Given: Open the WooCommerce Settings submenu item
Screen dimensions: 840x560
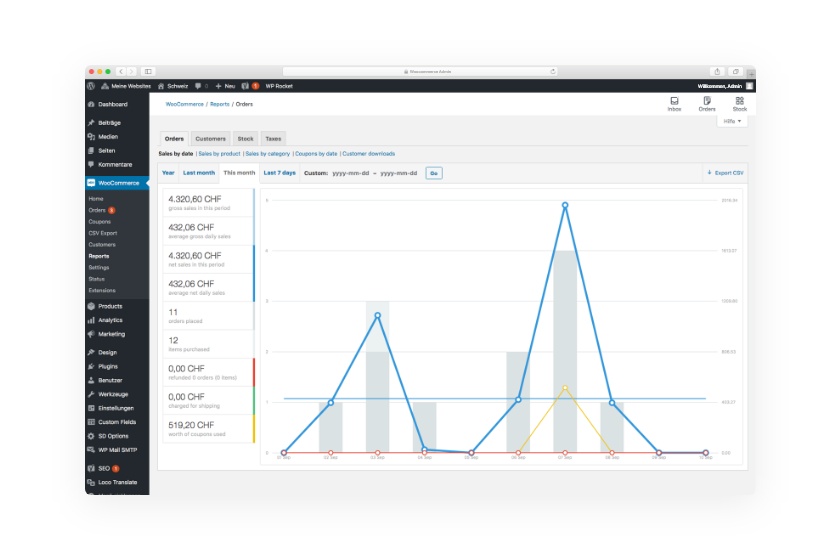Looking at the screenshot, I should pos(99,267).
